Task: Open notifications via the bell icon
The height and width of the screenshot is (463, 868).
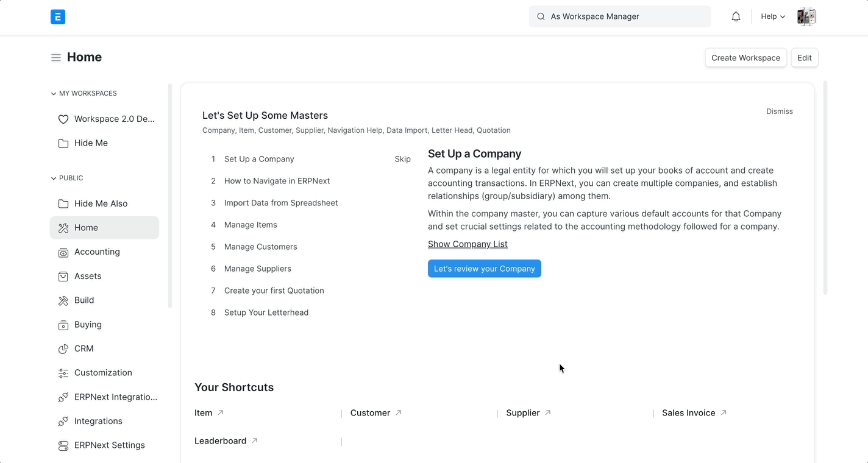Action: [x=736, y=16]
